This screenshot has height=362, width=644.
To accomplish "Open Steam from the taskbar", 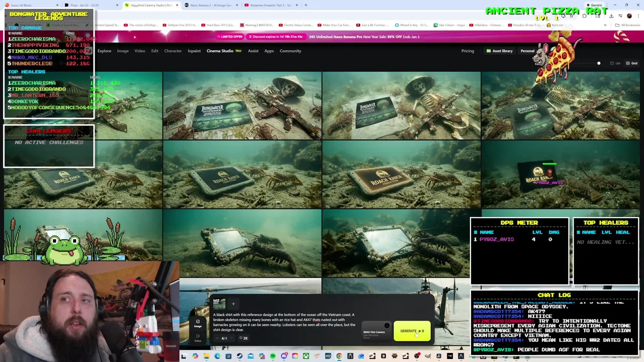I will click(239, 356).
